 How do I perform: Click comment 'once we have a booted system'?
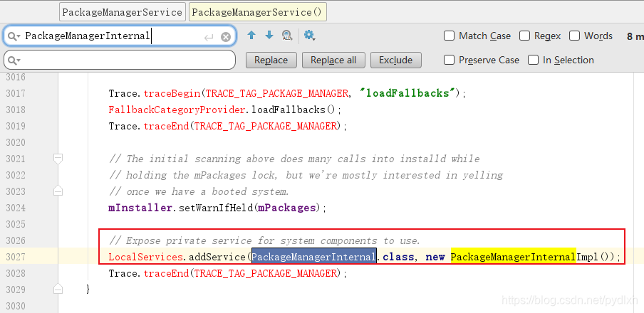tap(199, 191)
